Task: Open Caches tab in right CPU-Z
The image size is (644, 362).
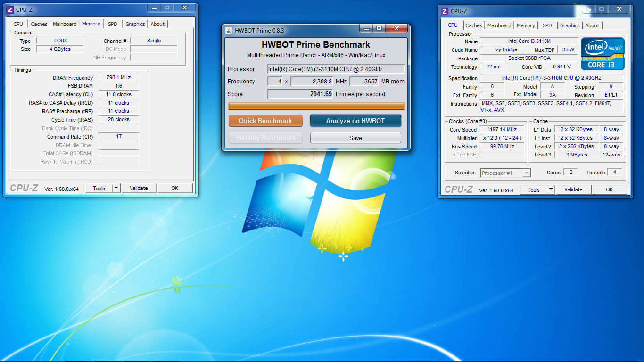Action: click(x=474, y=25)
